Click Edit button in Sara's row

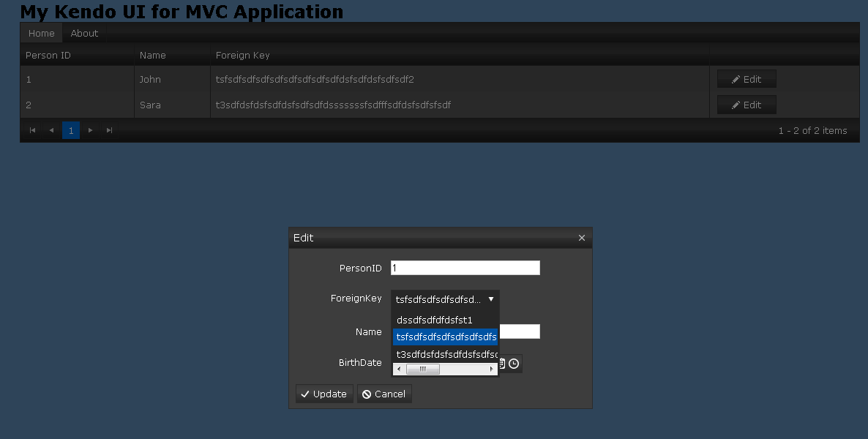(x=747, y=105)
